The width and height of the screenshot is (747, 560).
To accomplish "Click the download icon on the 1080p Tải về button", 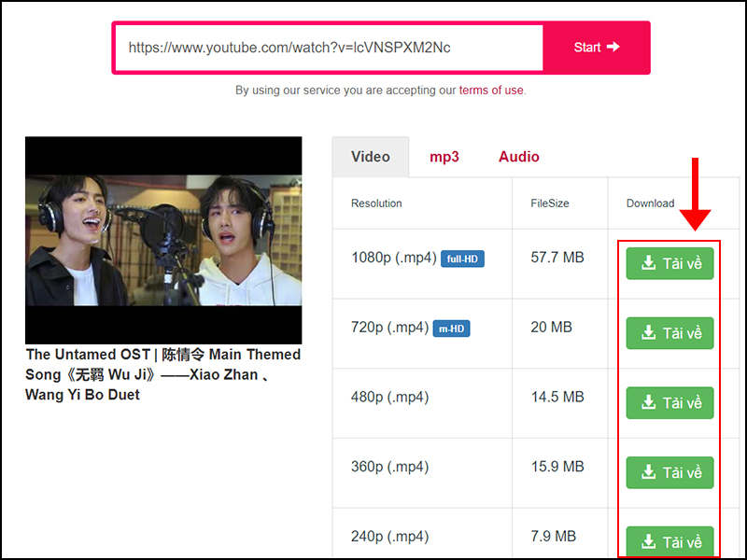I will [648, 263].
